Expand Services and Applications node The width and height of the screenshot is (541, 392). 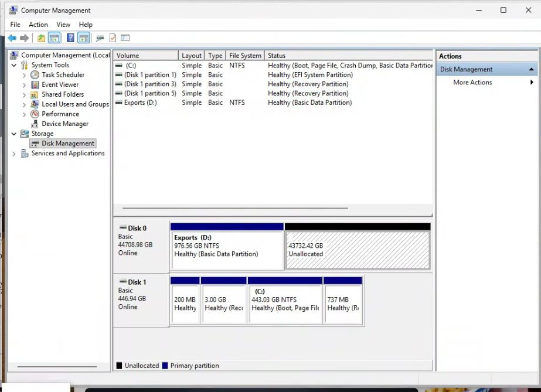coord(14,154)
